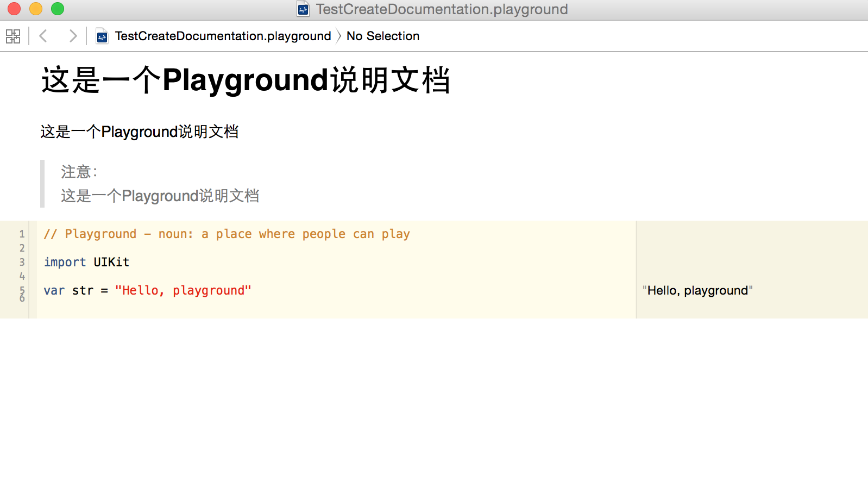
Task: Click line number 1 in gutter
Action: [x=22, y=234]
